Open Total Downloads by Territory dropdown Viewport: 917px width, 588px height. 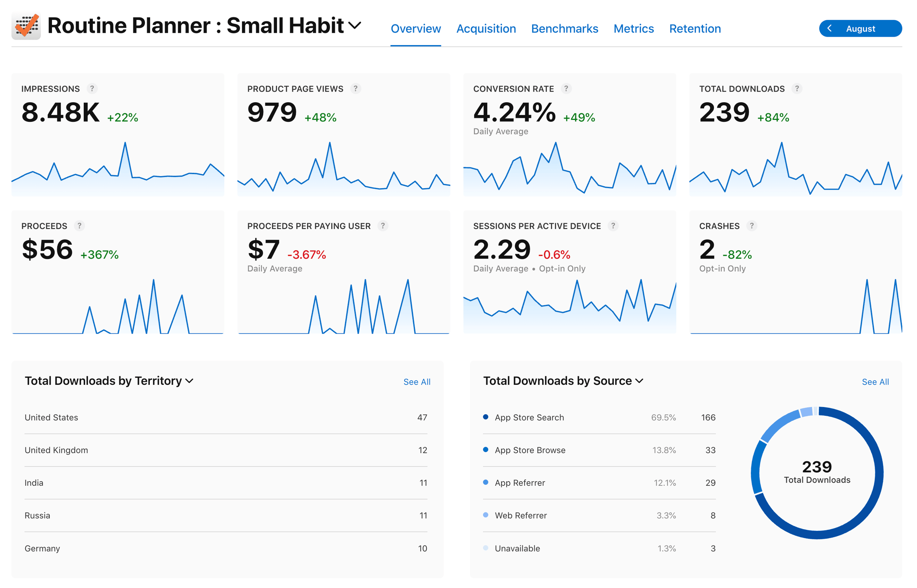click(x=189, y=381)
